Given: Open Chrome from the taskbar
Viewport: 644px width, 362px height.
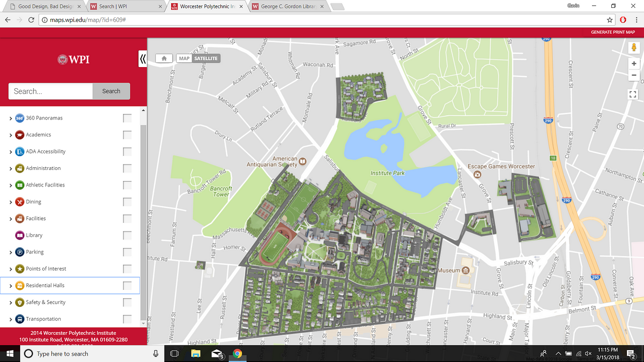Looking at the screenshot, I should 237,354.
